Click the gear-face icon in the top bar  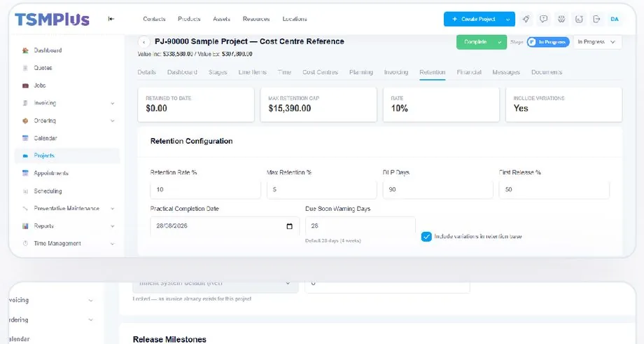pos(561,19)
